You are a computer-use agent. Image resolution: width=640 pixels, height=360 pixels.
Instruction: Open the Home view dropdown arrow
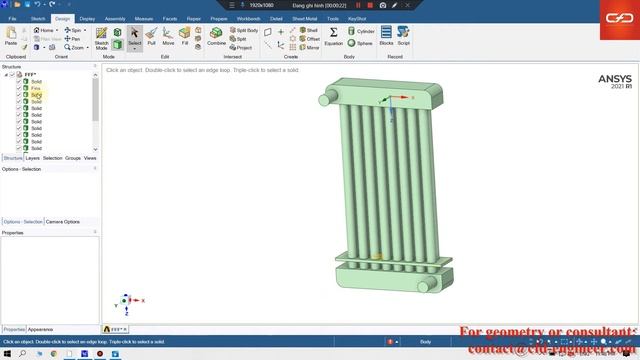[x=57, y=31]
